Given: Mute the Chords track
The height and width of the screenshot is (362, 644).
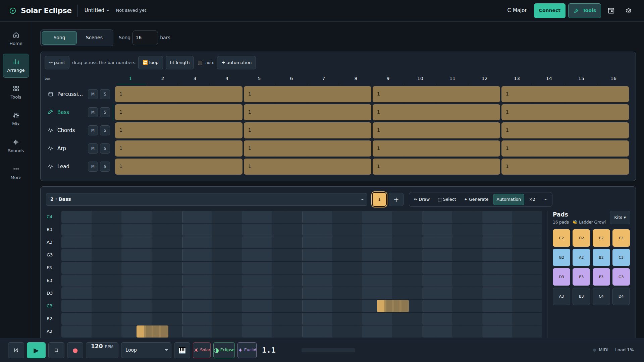Looking at the screenshot, I should tap(93, 130).
